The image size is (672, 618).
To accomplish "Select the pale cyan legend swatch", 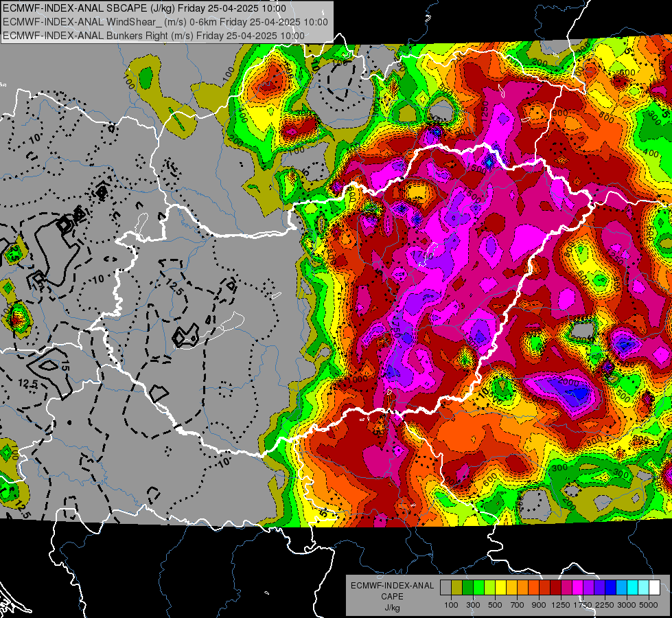I will tap(643, 587).
